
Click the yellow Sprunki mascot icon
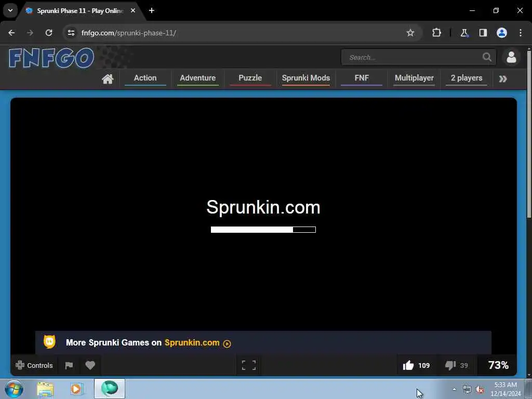pos(49,342)
